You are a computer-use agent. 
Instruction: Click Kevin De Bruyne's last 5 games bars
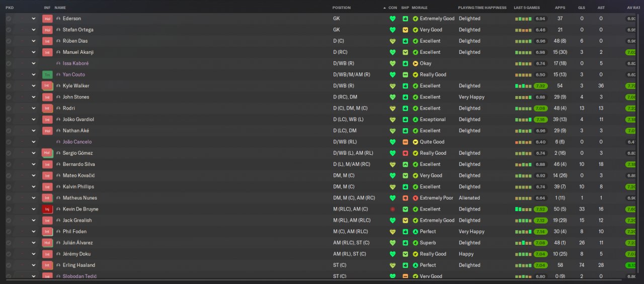(523, 209)
